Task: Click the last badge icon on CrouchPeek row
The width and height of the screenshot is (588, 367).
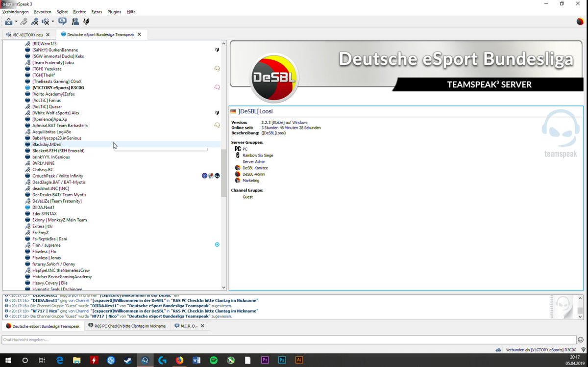Action: (x=217, y=176)
